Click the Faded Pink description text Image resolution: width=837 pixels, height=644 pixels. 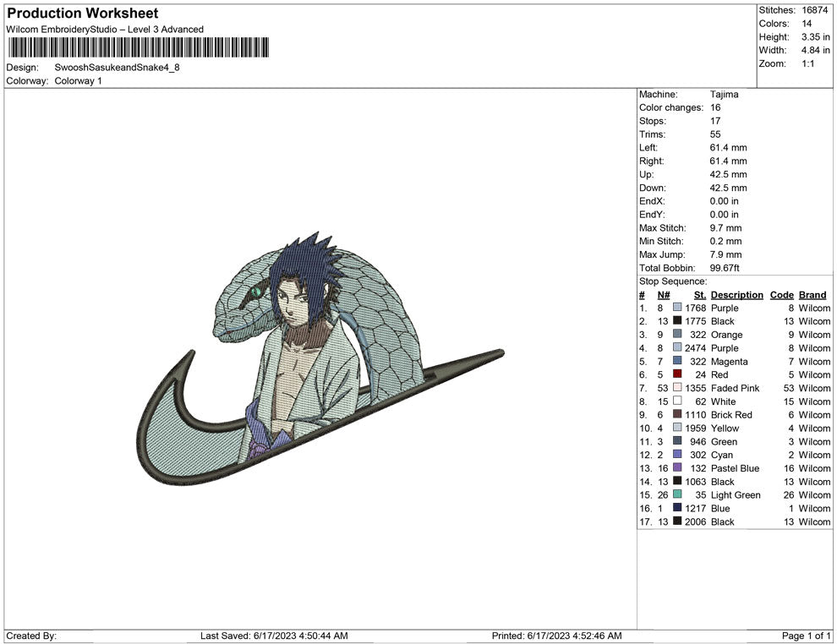tap(735, 388)
